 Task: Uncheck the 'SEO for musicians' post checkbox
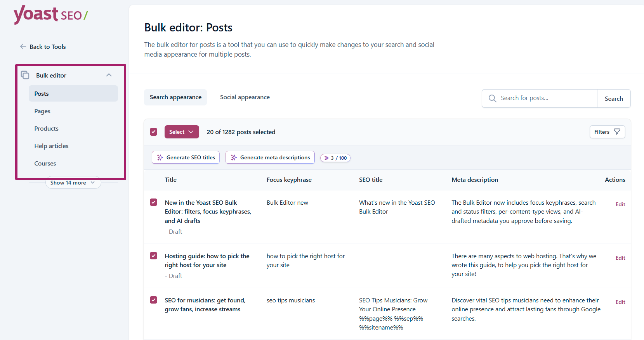154,300
